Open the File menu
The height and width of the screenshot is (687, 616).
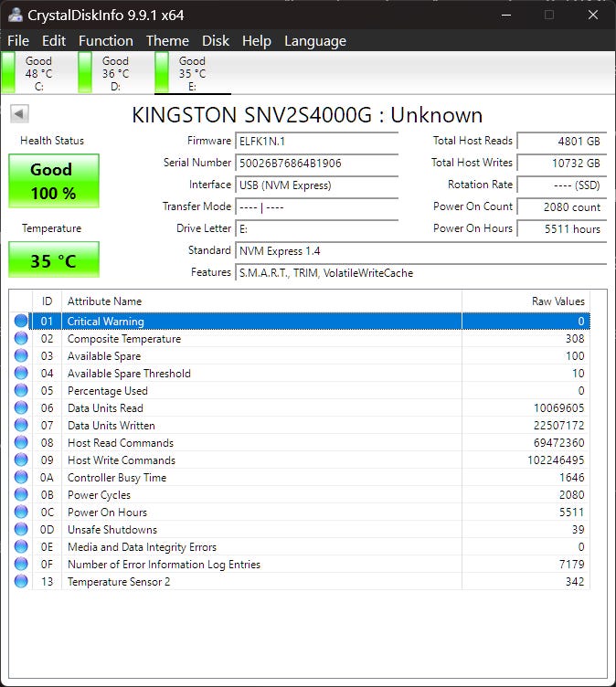18,41
